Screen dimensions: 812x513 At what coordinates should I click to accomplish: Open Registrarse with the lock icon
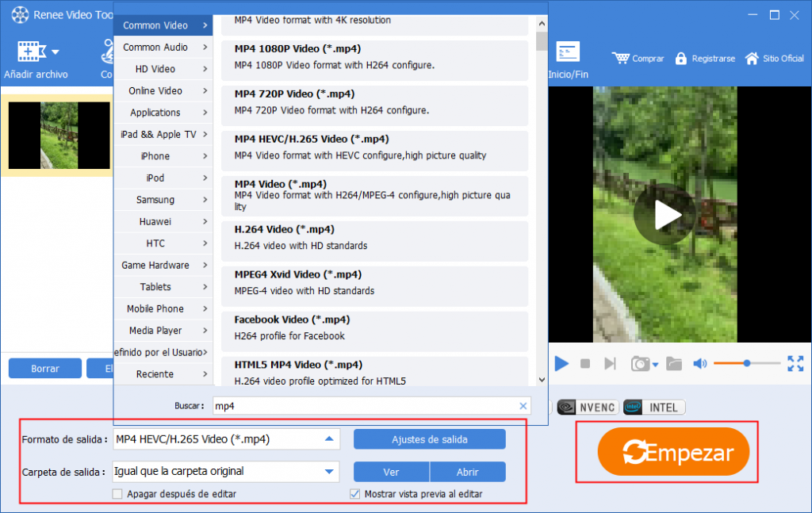click(x=680, y=58)
